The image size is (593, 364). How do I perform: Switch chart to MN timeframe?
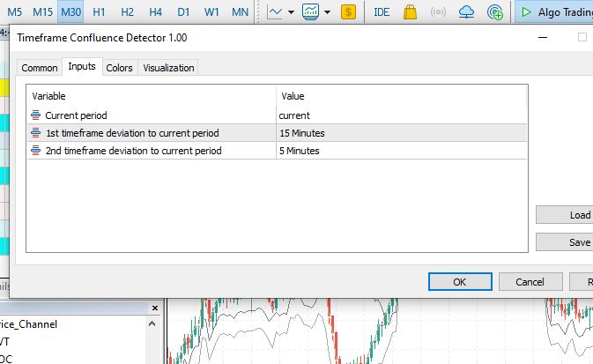coord(241,12)
